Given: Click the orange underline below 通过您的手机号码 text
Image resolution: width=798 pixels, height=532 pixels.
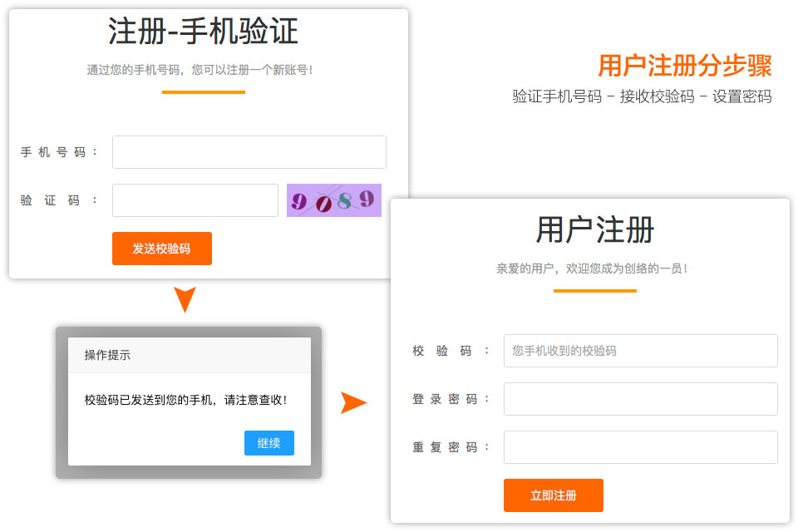Looking at the screenshot, I should pyautogui.click(x=204, y=94).
